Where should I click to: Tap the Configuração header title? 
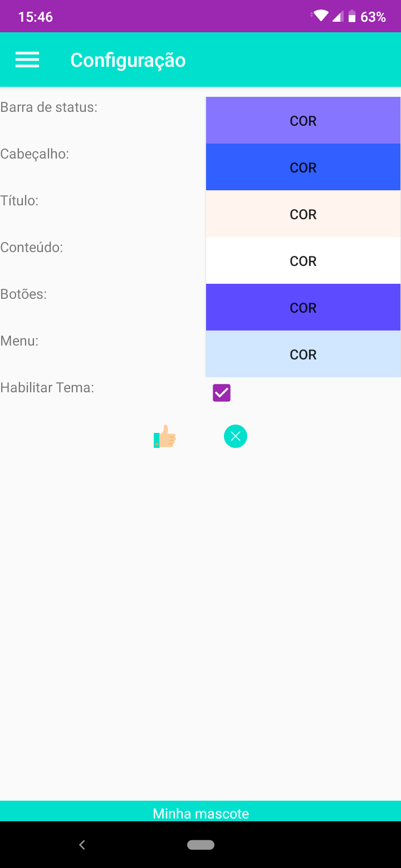click(x=128, y=60)
